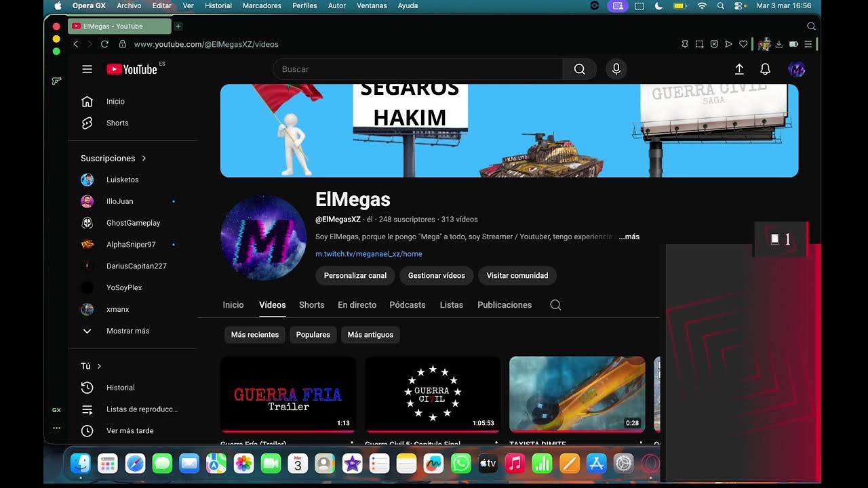Open a new browser tab
This screenshot has height=488, width=868.
tap(178, 26)
